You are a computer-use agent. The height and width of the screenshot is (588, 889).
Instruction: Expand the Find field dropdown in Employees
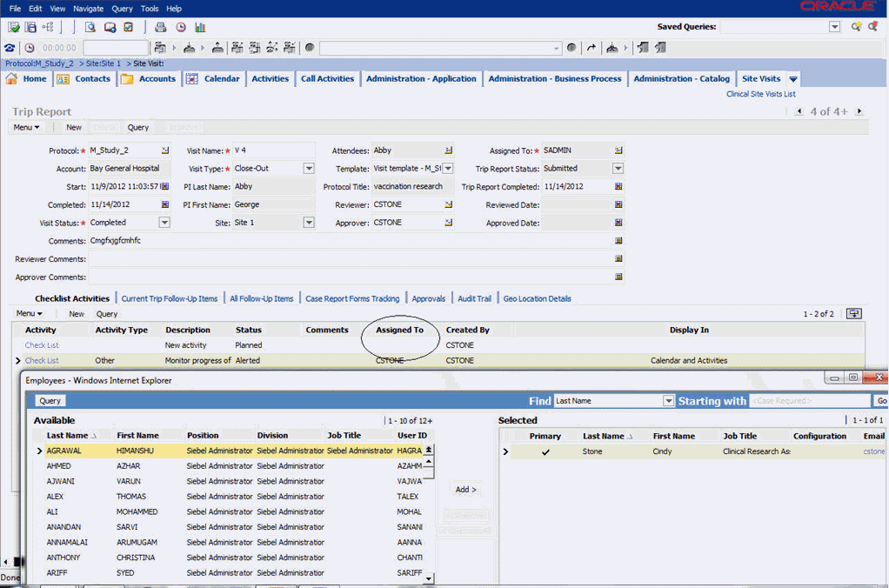(668, 401)
